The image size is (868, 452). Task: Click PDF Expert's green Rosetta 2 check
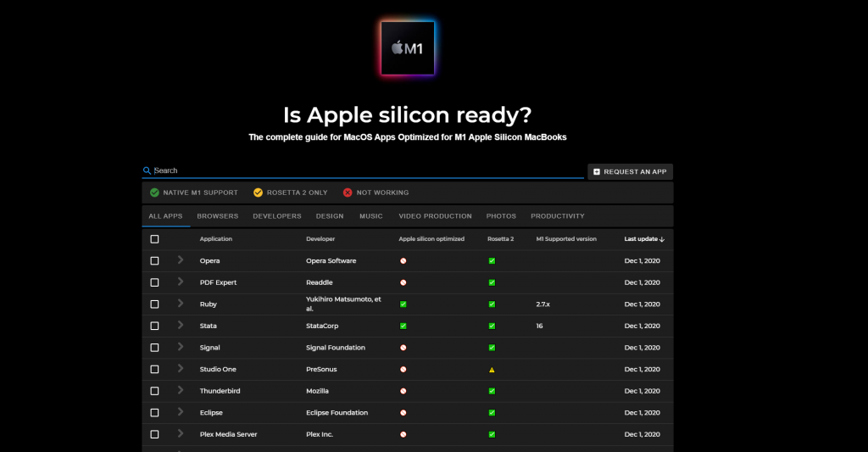(x=492, y=282)
